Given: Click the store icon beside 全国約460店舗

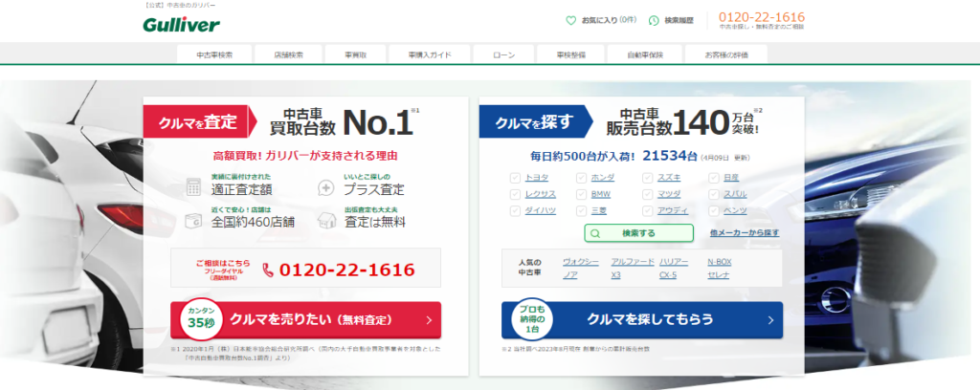Looking at the screenshot, I should 192,220.
